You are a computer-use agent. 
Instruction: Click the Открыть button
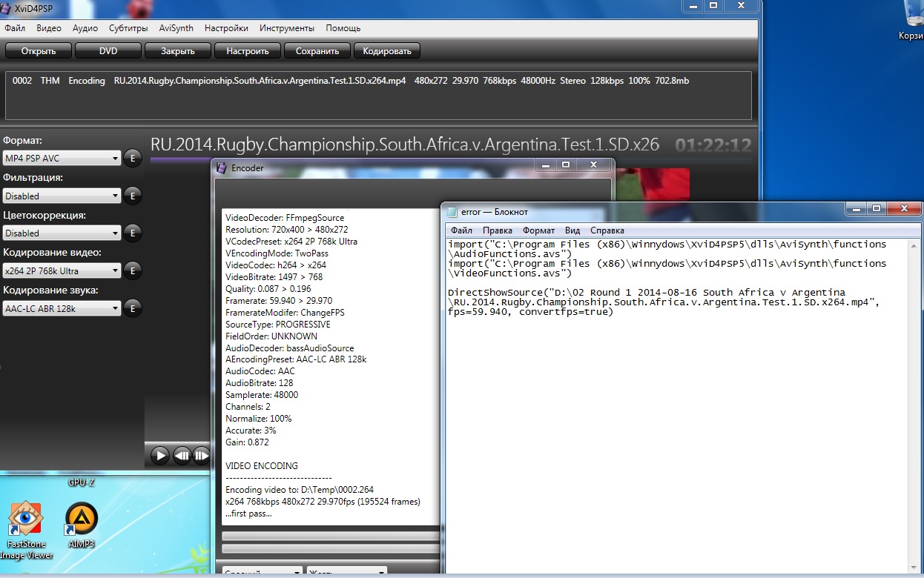(39, 51)
